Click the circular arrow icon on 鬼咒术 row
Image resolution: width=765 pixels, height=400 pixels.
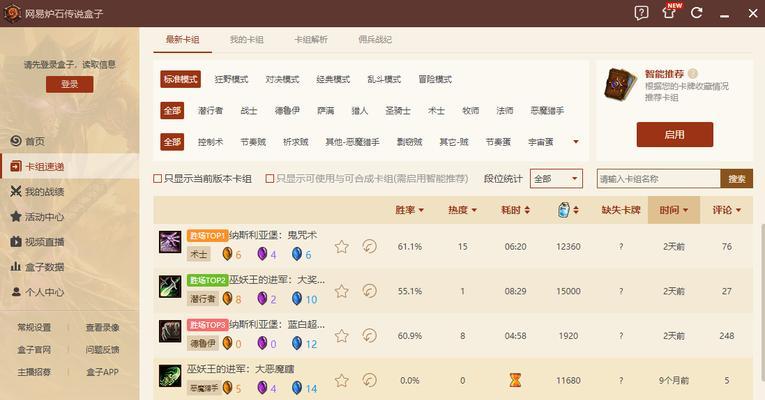point(369,246)
